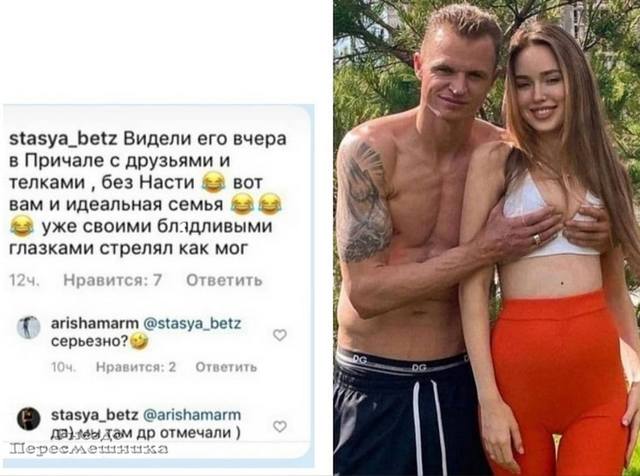Follow the @stasya_betz mention link
The image size is (640, 476).
click(x=192, y=324)
